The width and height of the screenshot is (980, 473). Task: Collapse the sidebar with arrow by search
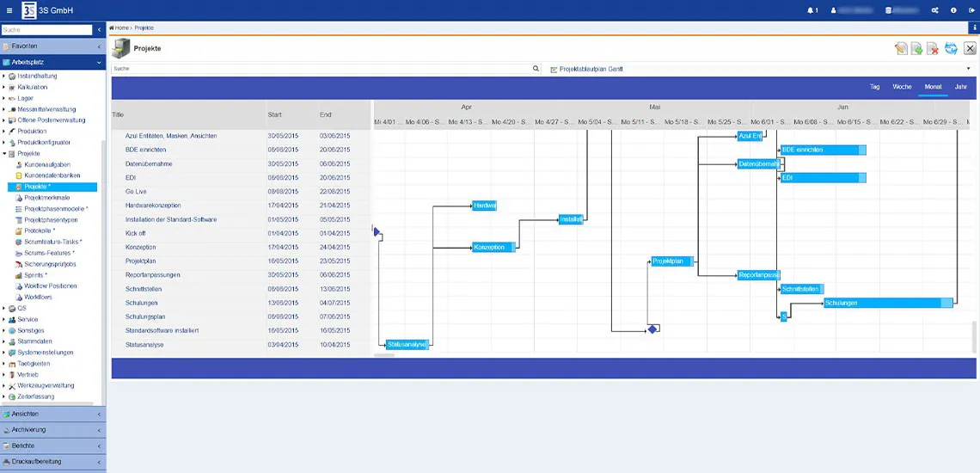(100, 30)
